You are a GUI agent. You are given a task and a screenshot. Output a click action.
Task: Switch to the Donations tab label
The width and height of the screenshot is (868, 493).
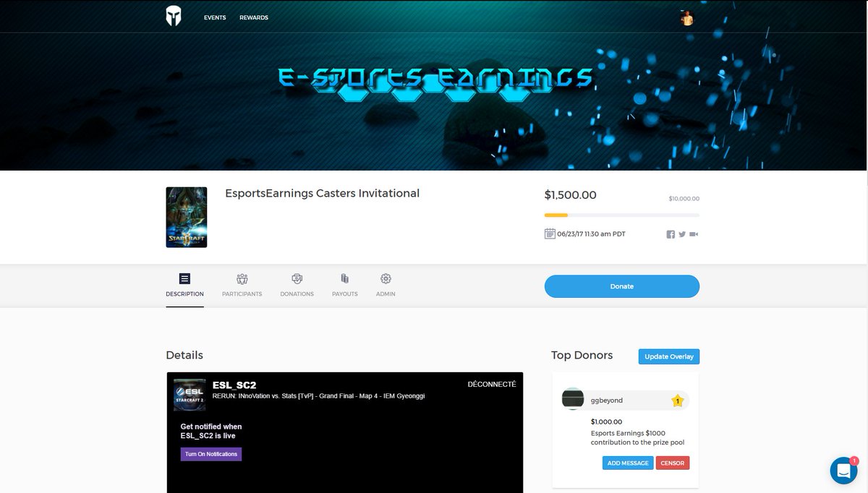[x=297, y=294]
